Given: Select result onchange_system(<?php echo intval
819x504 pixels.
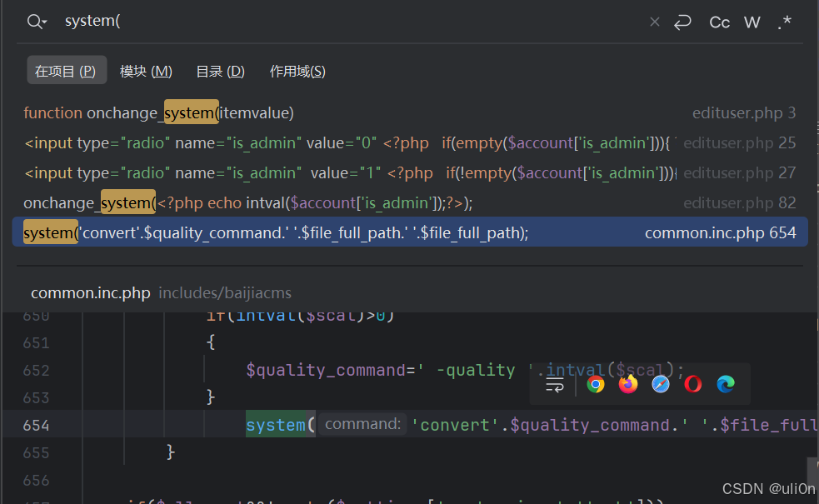Looking at the screenshot, I should click(x=410, y=202).
